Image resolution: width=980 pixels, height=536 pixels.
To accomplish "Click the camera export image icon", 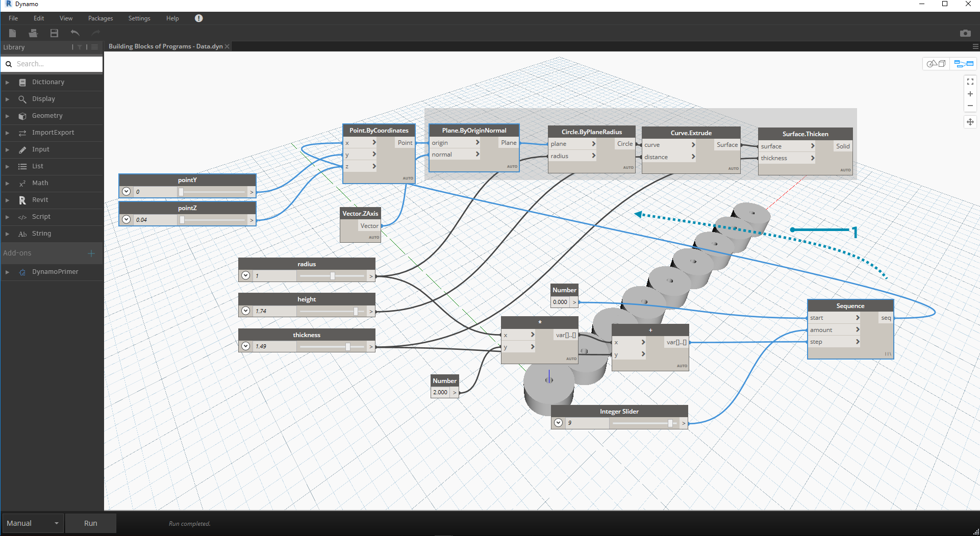I will tap(965, 33).
